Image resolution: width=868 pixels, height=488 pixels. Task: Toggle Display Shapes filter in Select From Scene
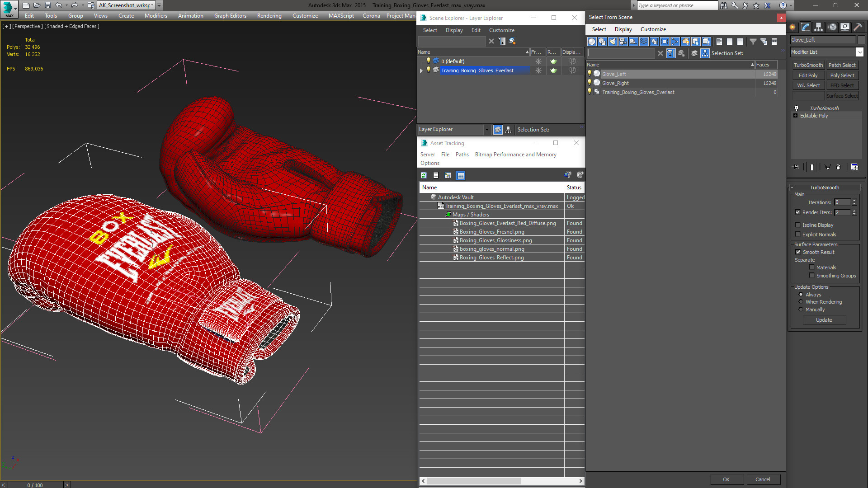click(602, 42)
